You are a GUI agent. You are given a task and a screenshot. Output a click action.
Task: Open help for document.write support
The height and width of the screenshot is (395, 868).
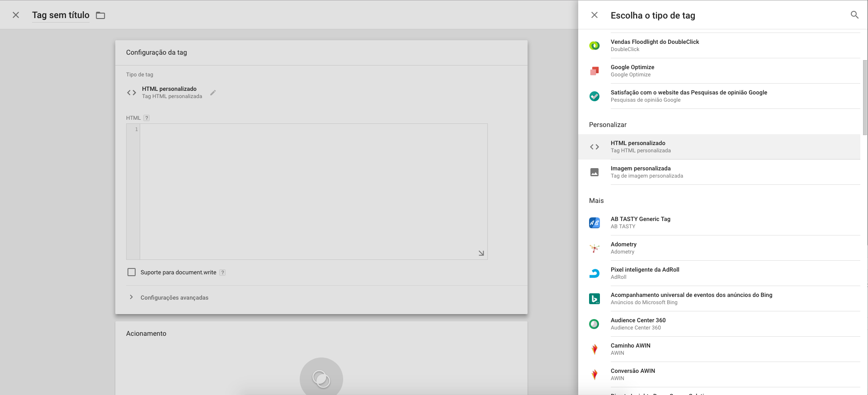coord(222,273)
